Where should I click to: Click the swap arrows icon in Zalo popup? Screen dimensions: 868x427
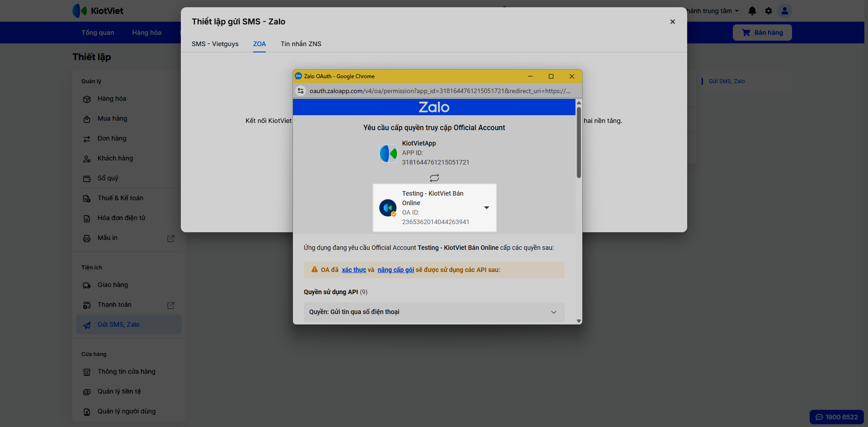point(434,178)
